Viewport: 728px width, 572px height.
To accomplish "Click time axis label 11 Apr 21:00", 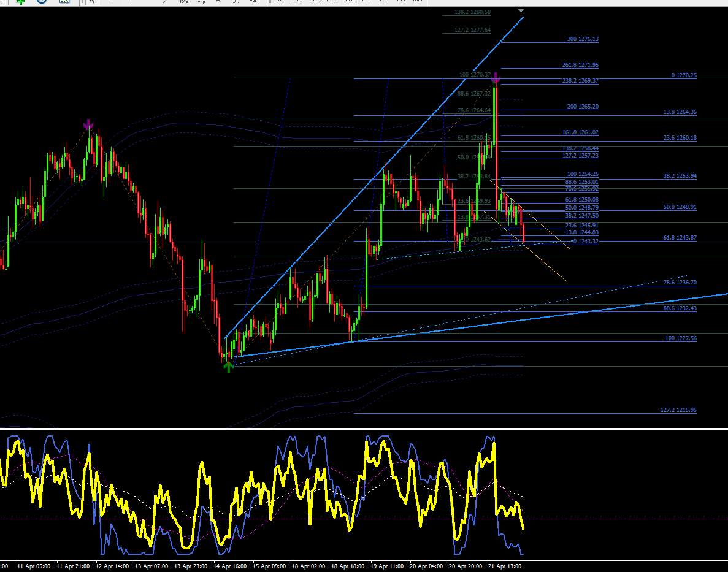I will coord(73,566).
